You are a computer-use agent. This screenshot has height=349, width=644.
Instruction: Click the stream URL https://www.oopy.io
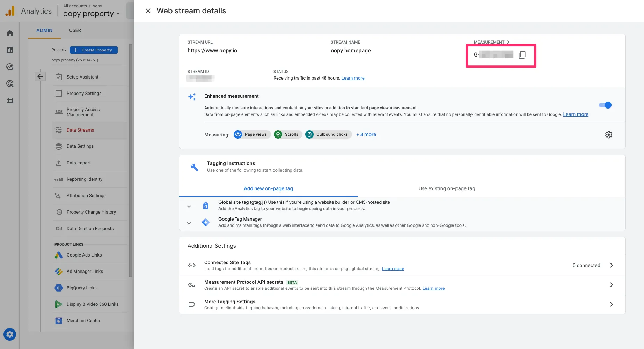point(212,51)
